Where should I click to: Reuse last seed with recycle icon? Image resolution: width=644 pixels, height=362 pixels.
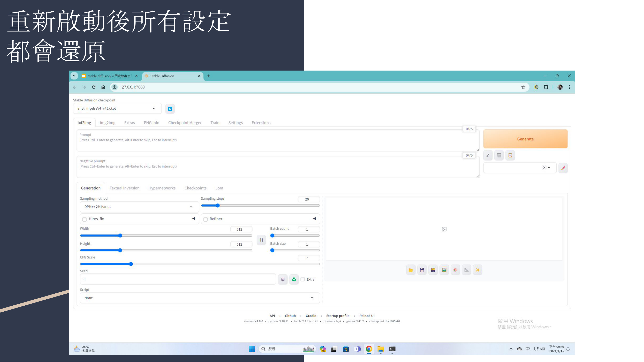pyautogui.click(x=294, y=279)
